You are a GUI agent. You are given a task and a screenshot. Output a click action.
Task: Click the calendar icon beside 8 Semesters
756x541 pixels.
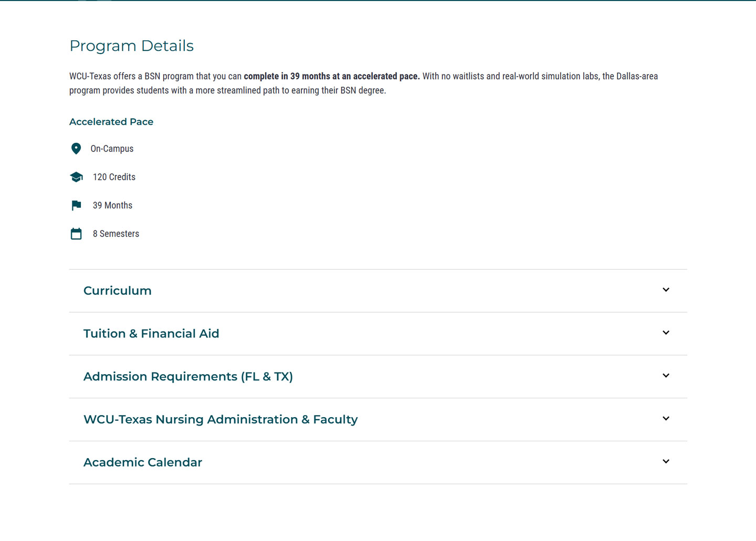[x=76, y=234]
